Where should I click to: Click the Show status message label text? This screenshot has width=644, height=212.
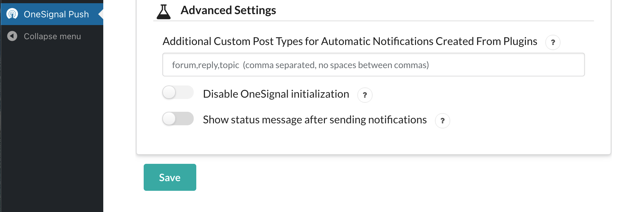(315, 120)
